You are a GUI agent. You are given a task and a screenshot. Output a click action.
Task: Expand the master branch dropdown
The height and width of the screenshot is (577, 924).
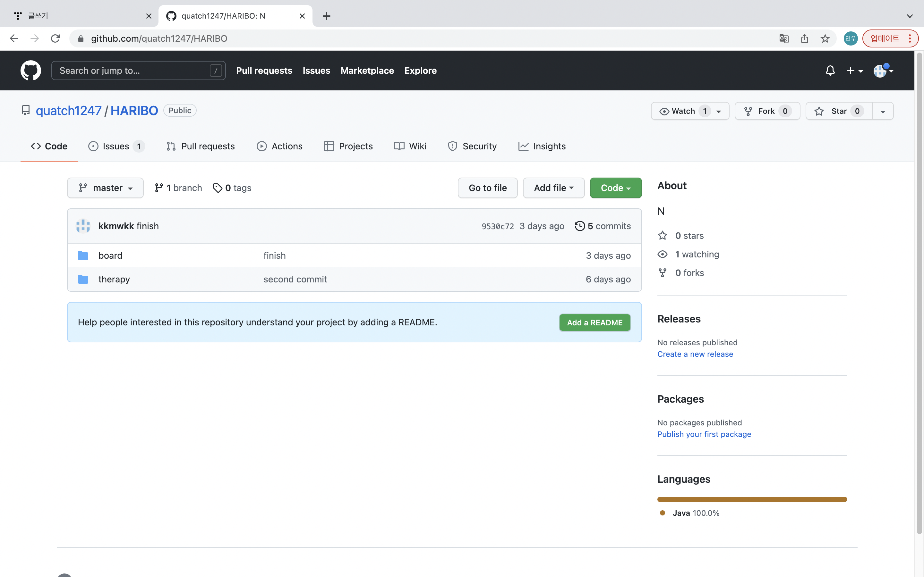pyautogui.click(x=105, y=188)
